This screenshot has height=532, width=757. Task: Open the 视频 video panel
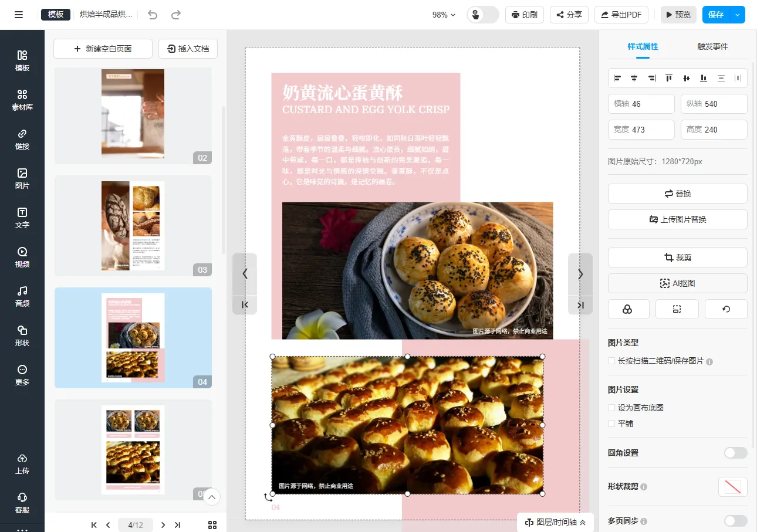tap(22, 257)
